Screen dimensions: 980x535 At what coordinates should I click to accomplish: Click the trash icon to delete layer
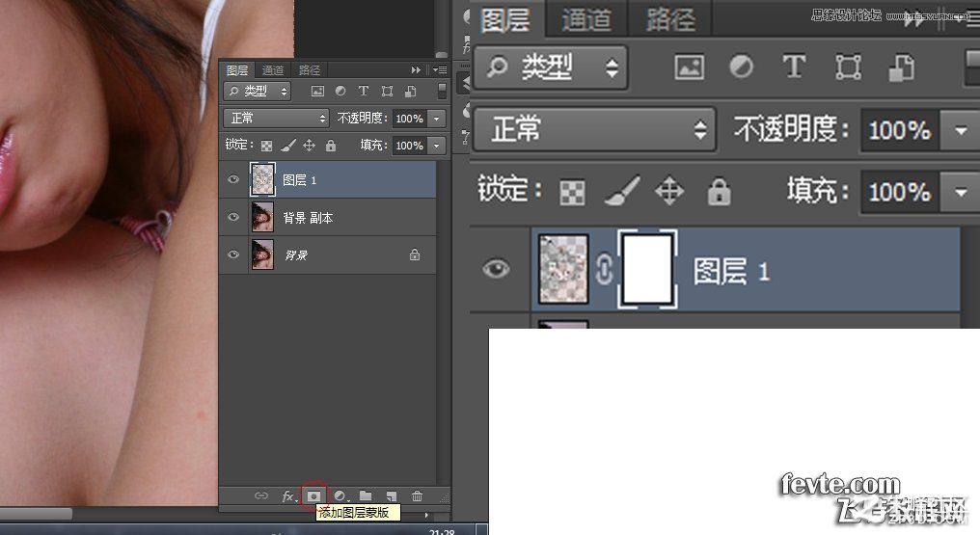pos(417,495)
